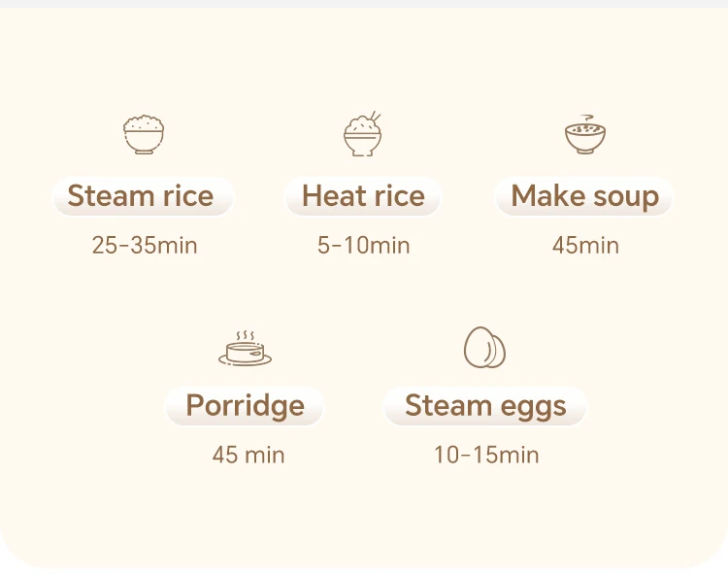Image resolution: width=728 pixels, height=578 pixels.
Task: Start the Porridge mode
Action: 245,406
